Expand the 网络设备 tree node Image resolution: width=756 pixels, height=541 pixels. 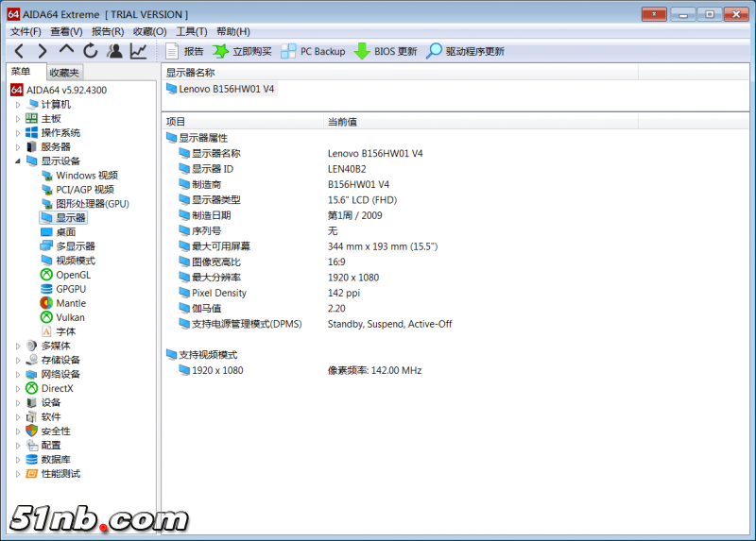[x=18, y=374]
